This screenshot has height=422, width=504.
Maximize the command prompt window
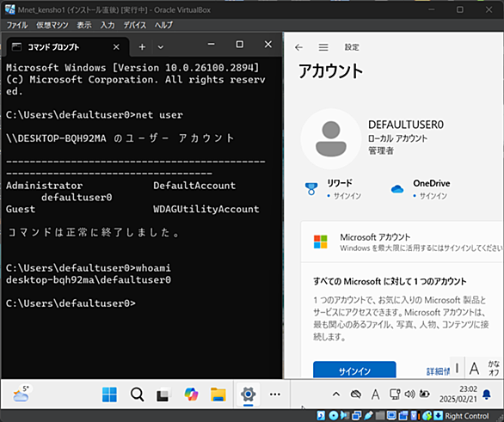[239, 45]
